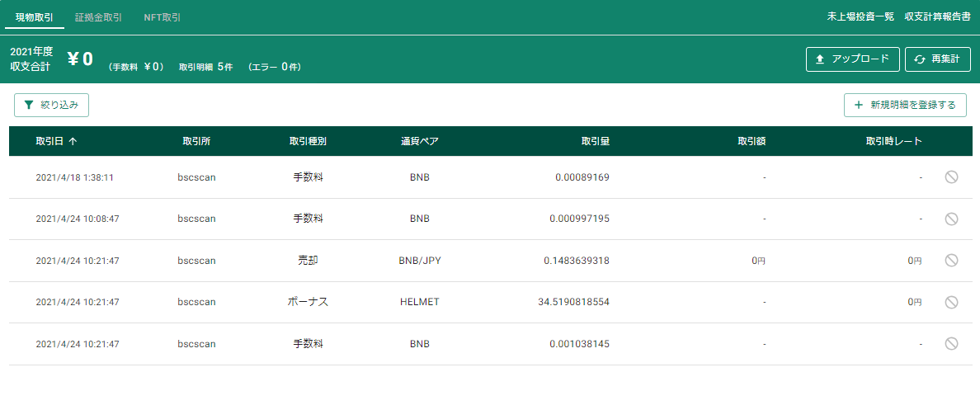980x405 pixels.
Task: Click 売却 transaction type cell
Action: (x=308, y=261)
